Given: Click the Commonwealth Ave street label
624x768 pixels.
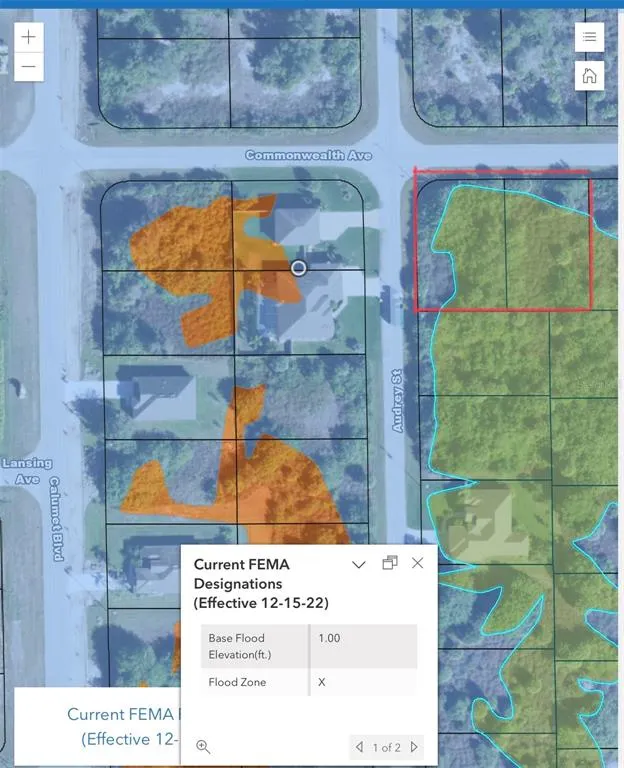Looking at the screenshot, I should [x=308, y=155].
